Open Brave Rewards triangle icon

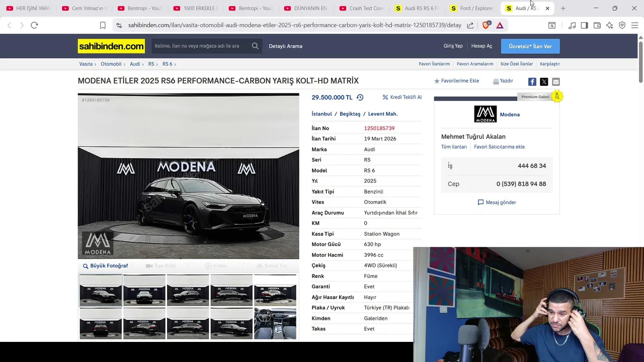[500, 25]
